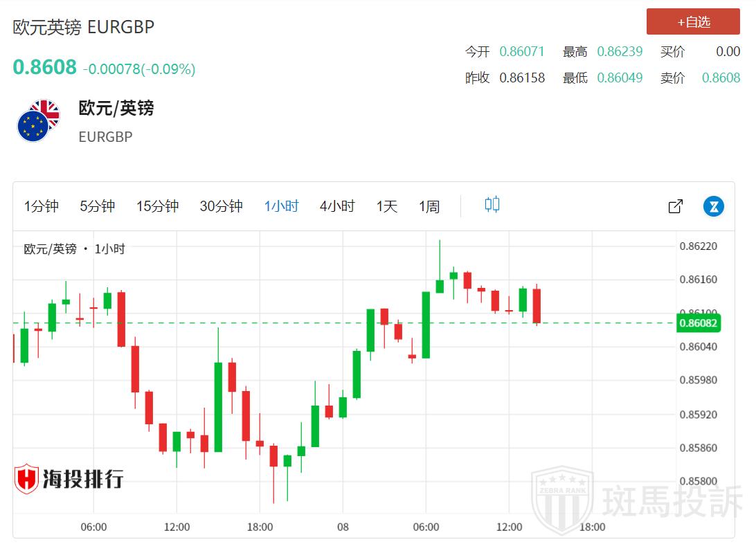The width and height of the screenshot is (756, 544).
Task: Select the active 1小时 timeframe
Action: tap(281, 206)
